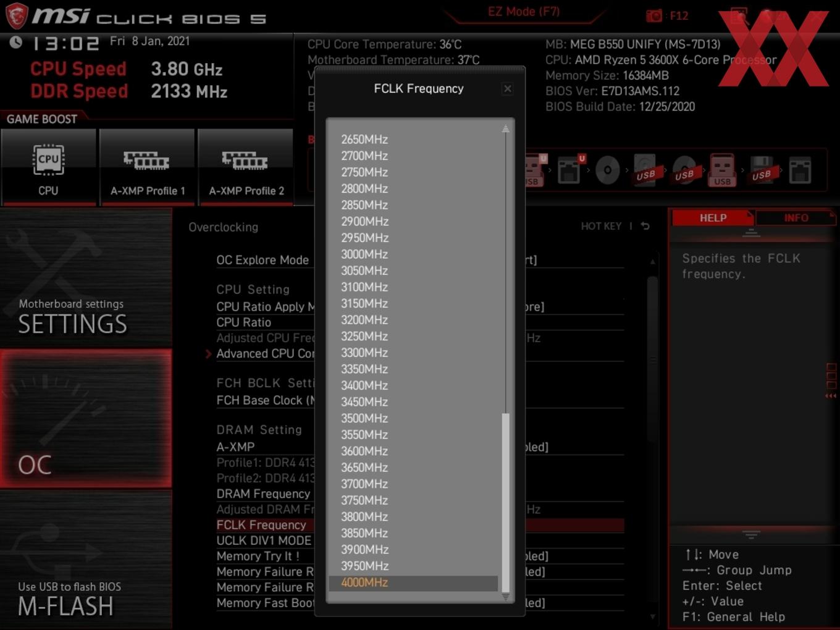Image resolution: width=840 pixels, height=630 pixels.
Task: Open the Motherboard SETTINGS section
Action: (x=86, y=278)
